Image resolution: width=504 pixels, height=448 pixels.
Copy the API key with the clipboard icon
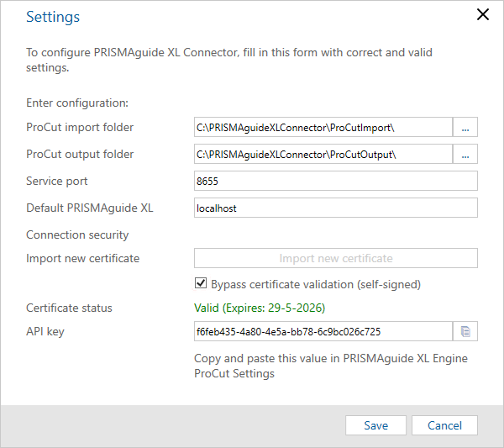[x=465, y=331]
